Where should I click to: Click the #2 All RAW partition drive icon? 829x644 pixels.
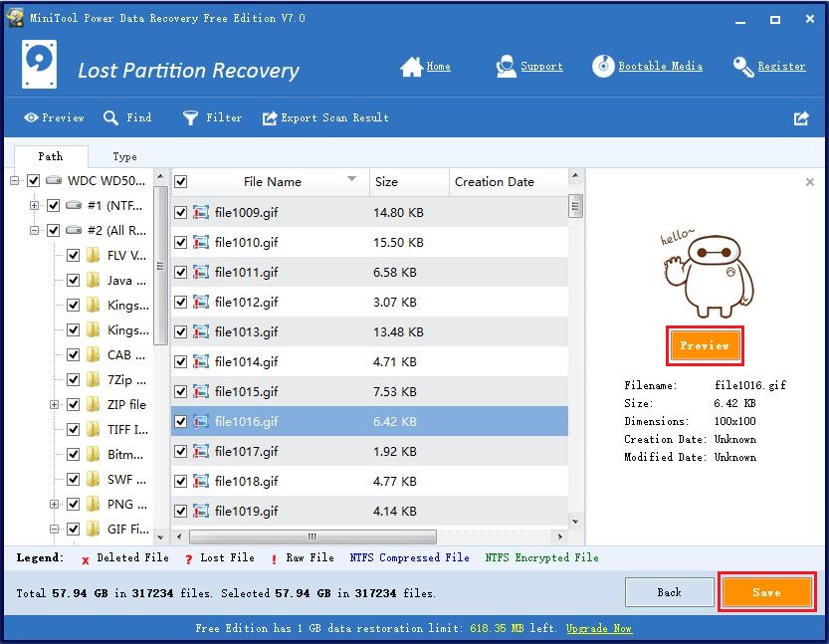[x=74, y=230]
